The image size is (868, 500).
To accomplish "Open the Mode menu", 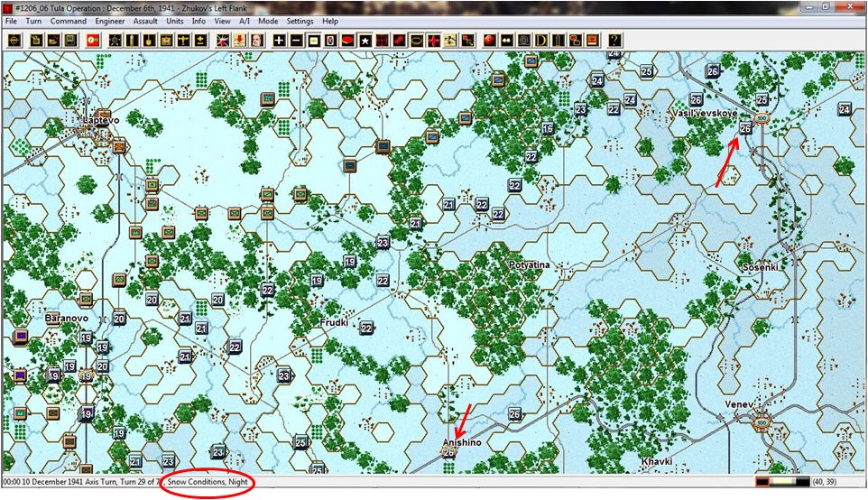I will click(x=268, y=21).
